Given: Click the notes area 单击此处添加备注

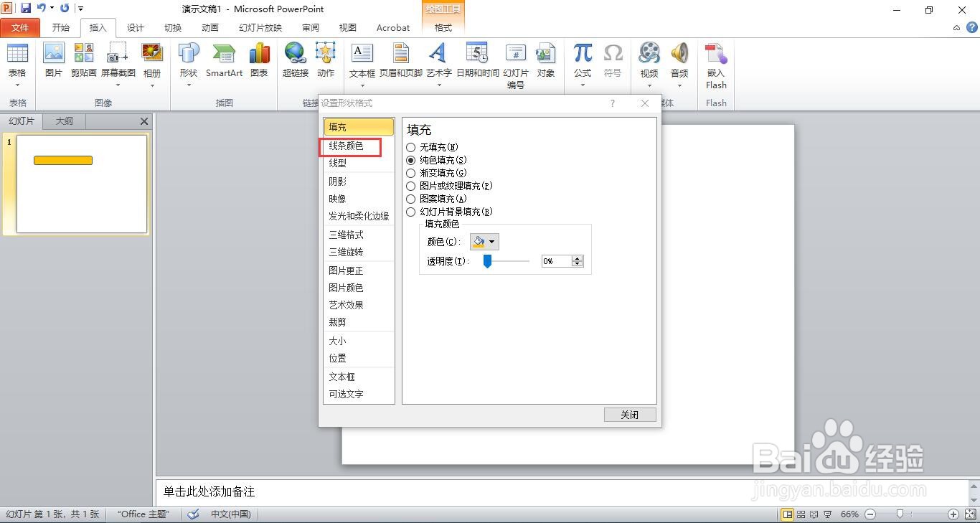Looking at the screenshot, I should click(x=209, y=491).
